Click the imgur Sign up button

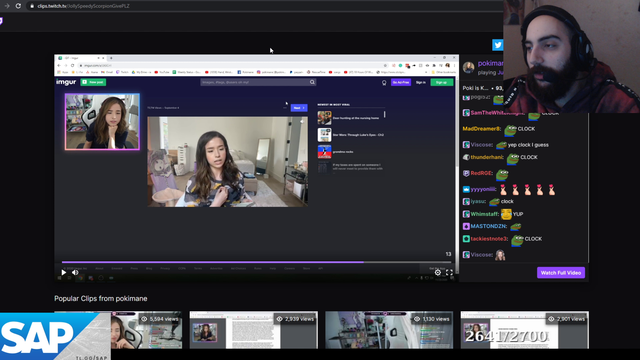[x=442, y=82]
